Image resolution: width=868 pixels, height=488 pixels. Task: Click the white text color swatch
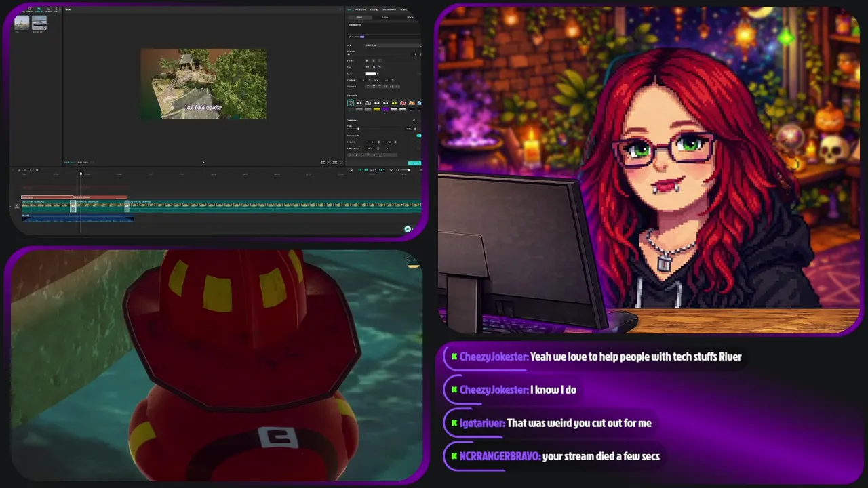[x=371, y=74]
